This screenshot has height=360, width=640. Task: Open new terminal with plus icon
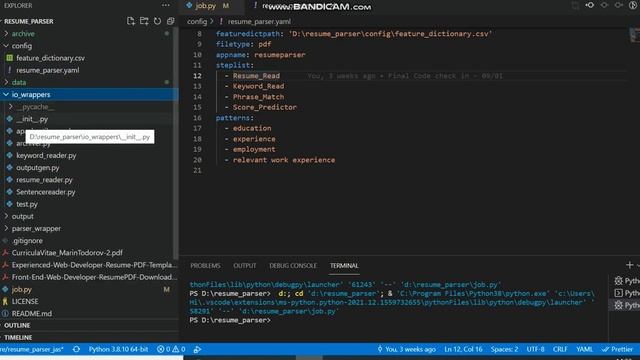pyautogui.click(x=629, y=265)
